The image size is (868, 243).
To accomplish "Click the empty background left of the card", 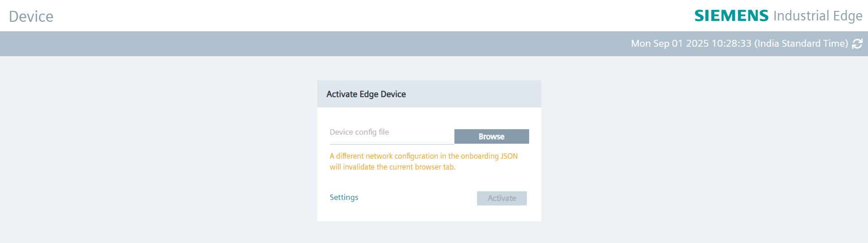I will [159, 150].
